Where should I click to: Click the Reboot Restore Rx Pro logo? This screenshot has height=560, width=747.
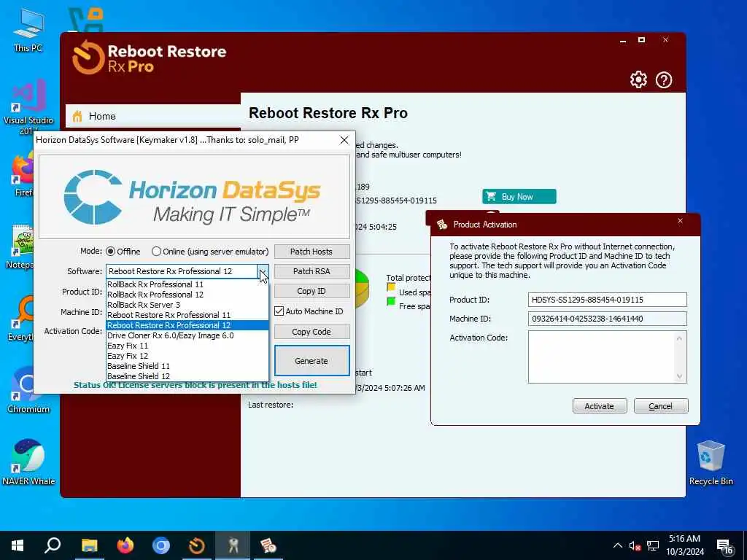pos(149,58)
